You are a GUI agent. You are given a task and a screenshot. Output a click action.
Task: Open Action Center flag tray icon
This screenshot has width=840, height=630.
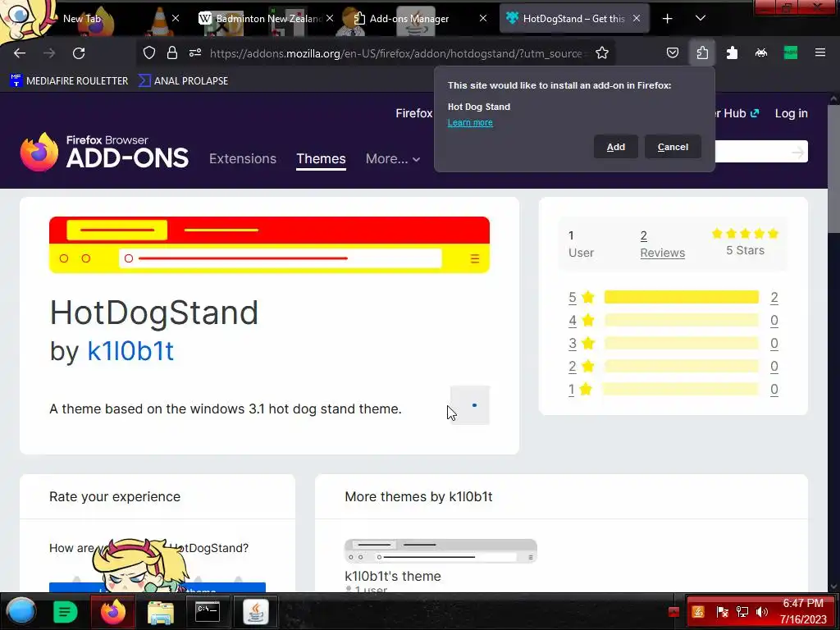(x=722, y=612)
